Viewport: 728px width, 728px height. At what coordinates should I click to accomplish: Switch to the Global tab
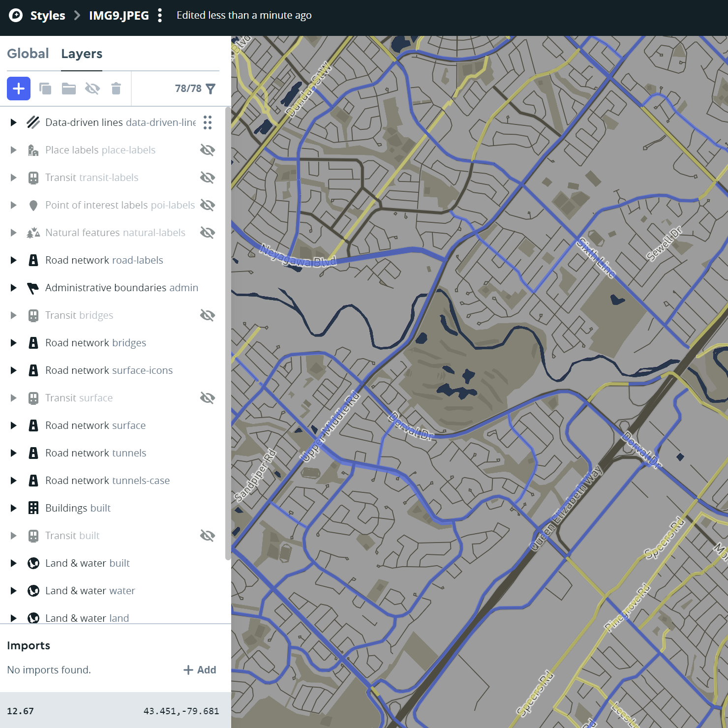click(x=28, y=53)
